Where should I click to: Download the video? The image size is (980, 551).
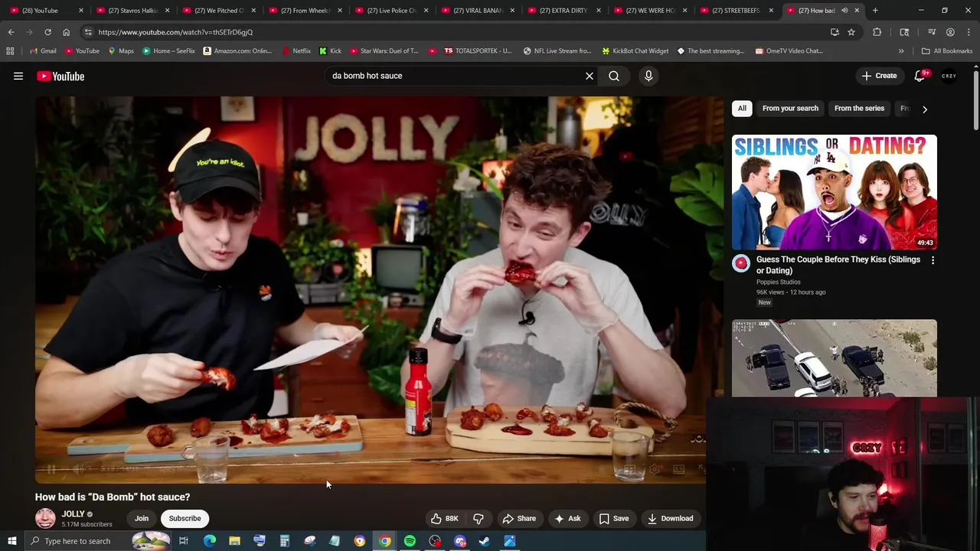[670, 518]
